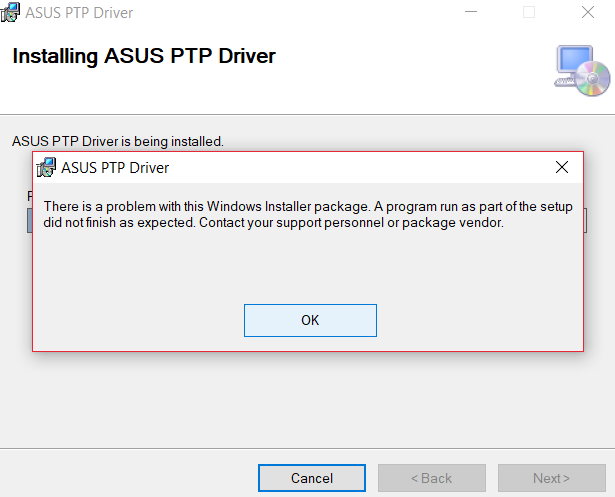Click the error dialog's title text
Screen dimensions: 615x497
[x=115, y=168]
